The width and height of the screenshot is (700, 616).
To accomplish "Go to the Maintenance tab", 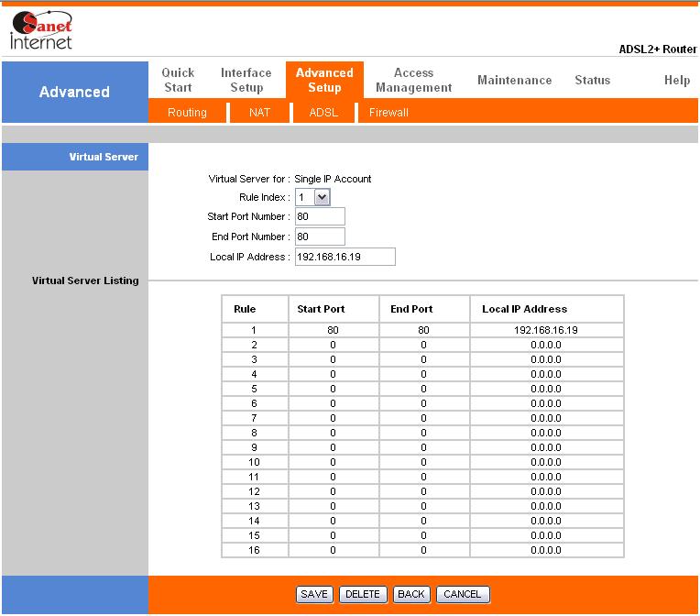I will (x=514, y=80).
